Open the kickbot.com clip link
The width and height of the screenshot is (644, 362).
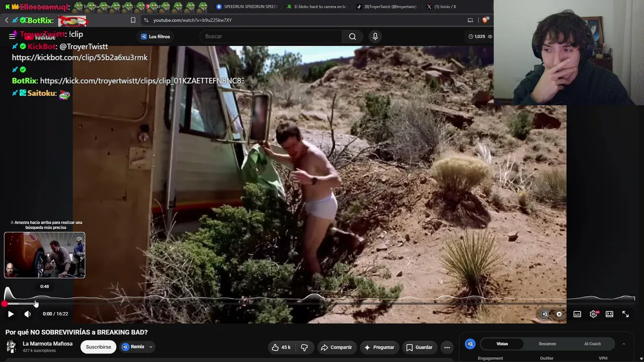(x=79, y=58)
